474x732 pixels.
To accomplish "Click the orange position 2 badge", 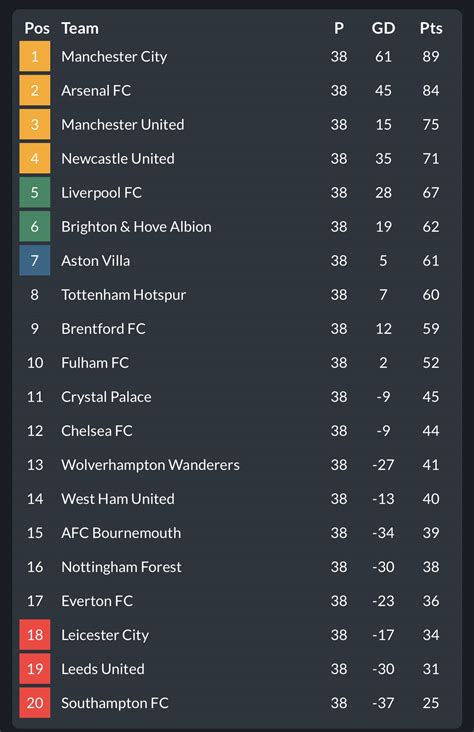I will pos(35,91).
